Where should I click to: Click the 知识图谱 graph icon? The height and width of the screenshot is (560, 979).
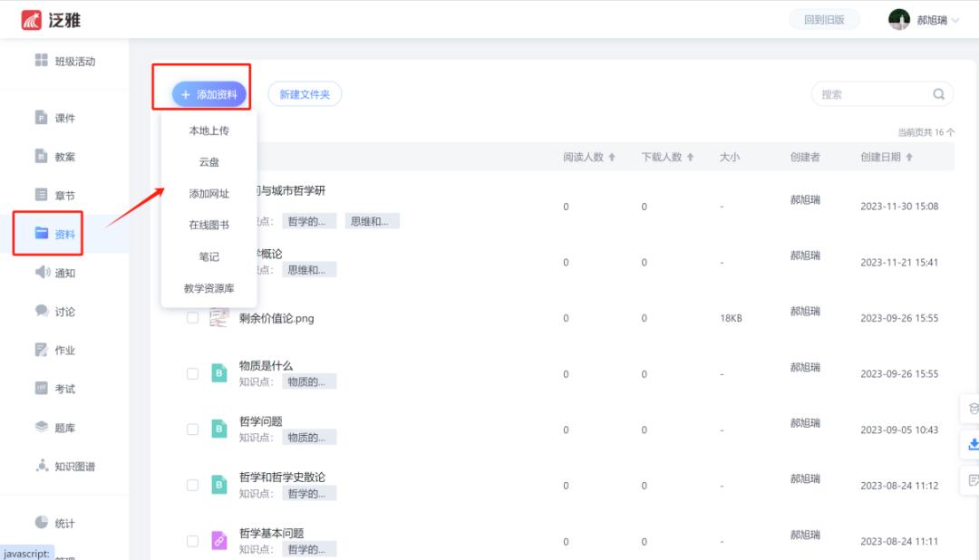[41, 466]
